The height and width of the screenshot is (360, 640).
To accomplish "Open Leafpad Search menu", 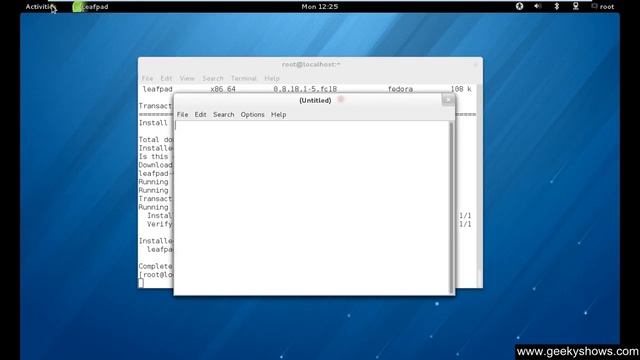I will click(x=224, y=115).
